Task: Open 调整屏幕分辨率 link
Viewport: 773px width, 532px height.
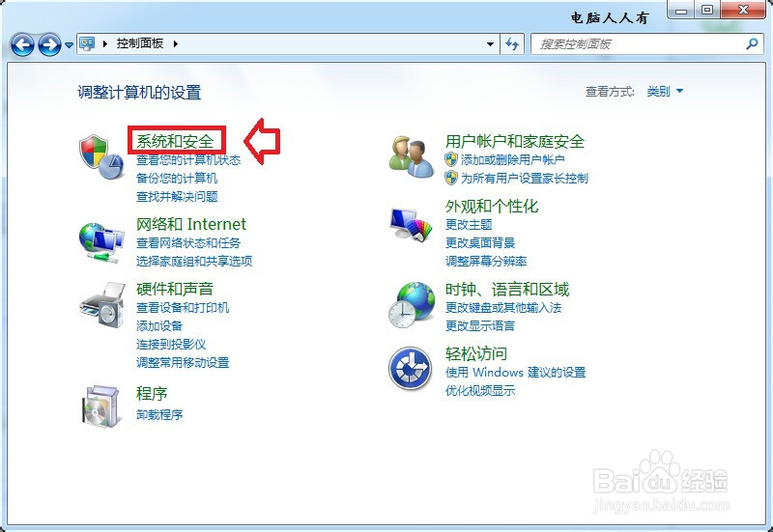Action: [486, 261]
